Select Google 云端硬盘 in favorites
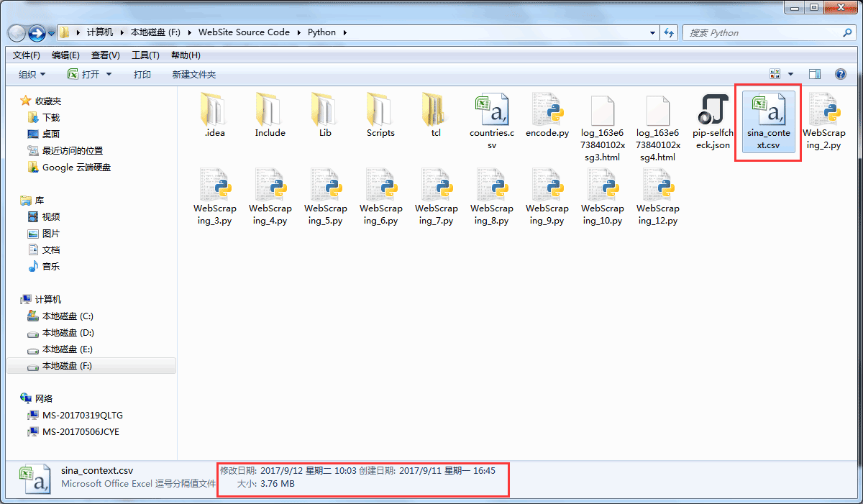 point(76,168)
